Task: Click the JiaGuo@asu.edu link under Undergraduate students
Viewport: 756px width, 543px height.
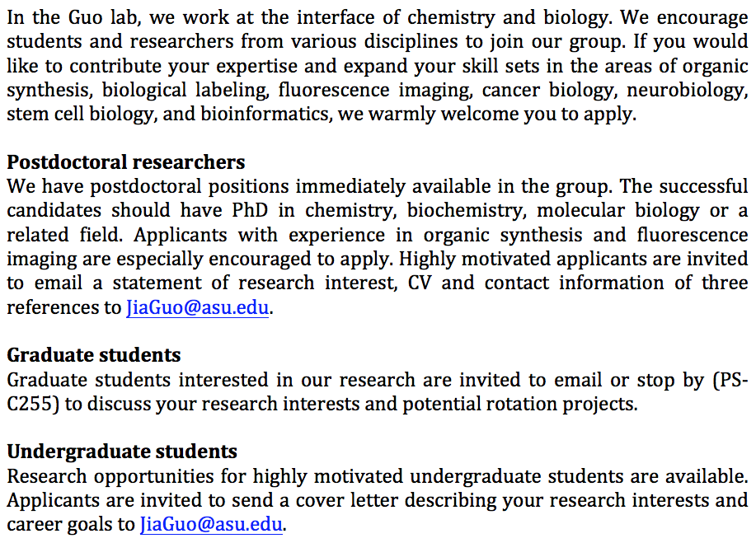Action: click(x=212, y=524)
